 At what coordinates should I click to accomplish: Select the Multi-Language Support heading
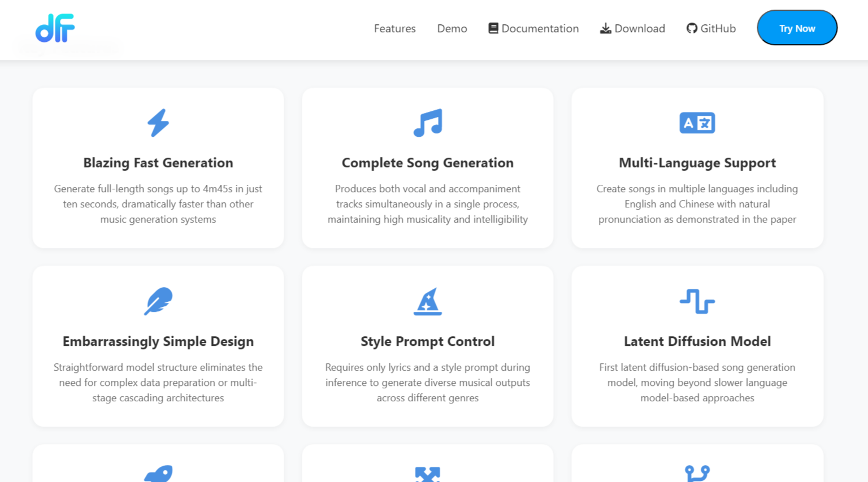[x=697, y=163]
